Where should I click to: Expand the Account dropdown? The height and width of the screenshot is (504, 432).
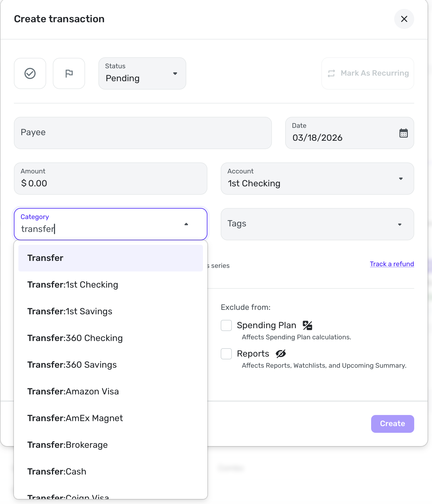(317, 179)
